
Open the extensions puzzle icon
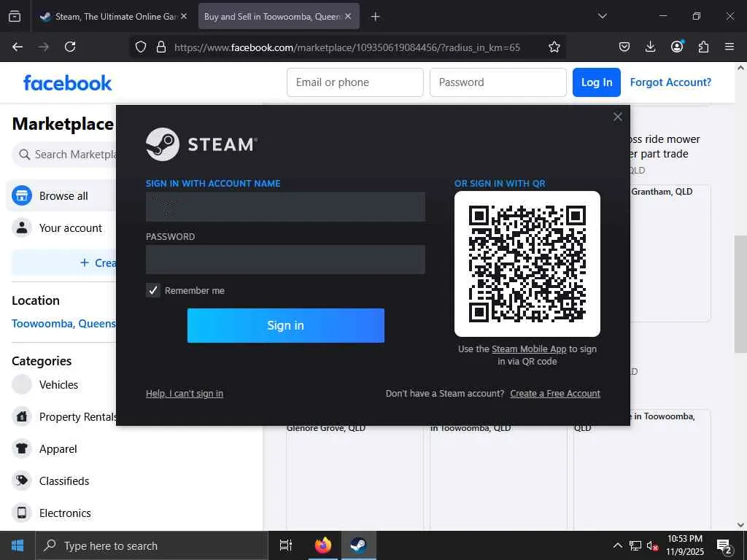(x=703, y=47)
